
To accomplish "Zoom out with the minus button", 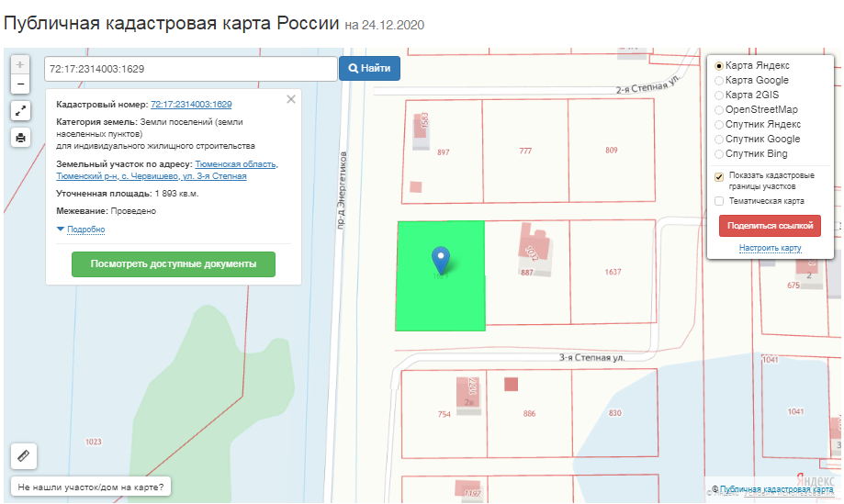I will [x=20, y=84].
